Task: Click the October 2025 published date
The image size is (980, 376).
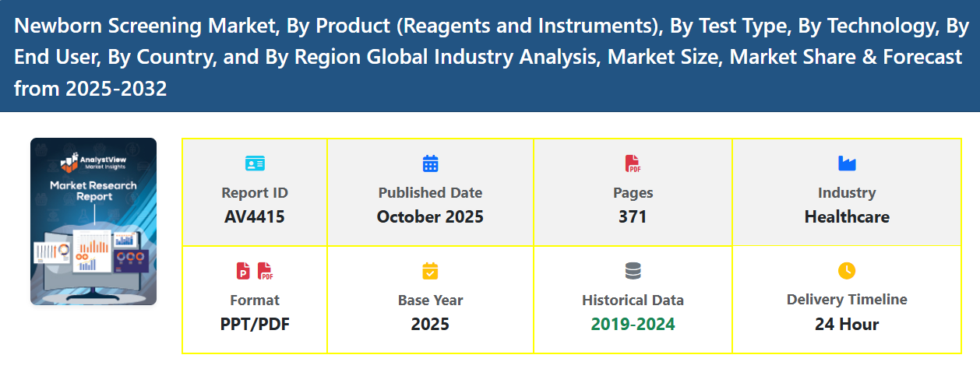Action: click(430, 217)
